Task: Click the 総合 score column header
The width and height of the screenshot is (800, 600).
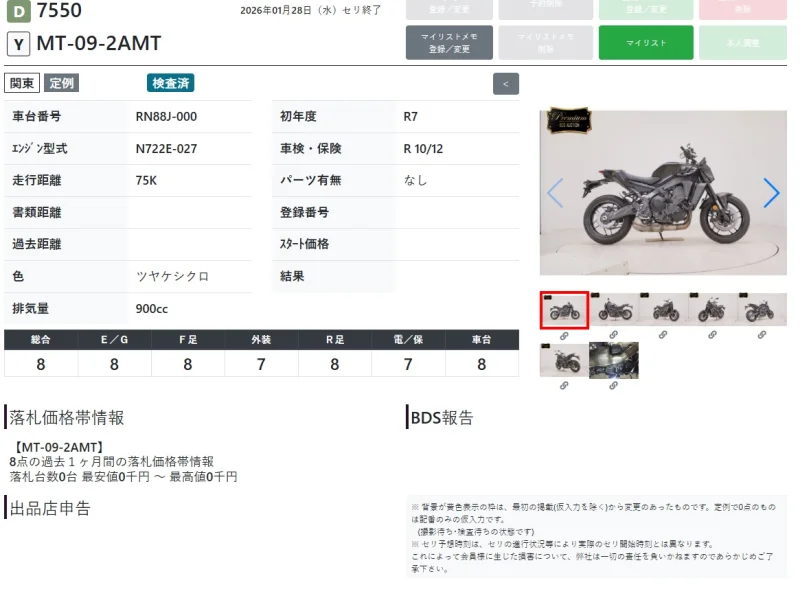Action: (41, 340)
